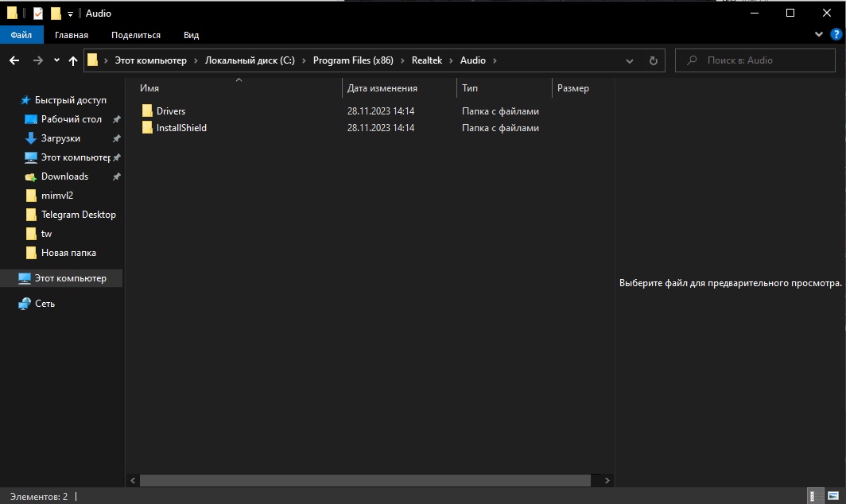Click New folder icon in the quick access toolbar
The width and height of the screenshot is (846, 504).
(x=56, y=14)
